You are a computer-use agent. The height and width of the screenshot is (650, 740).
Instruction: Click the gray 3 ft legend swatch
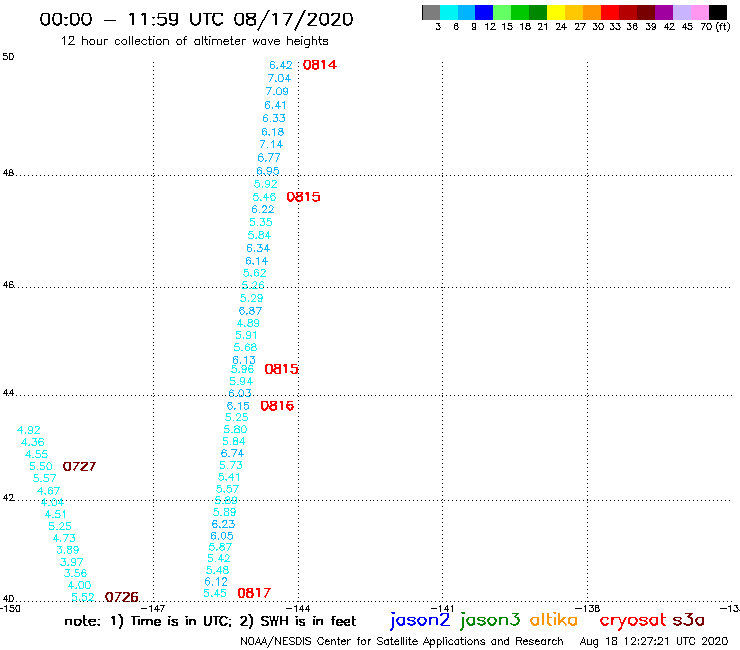(431, 12)
